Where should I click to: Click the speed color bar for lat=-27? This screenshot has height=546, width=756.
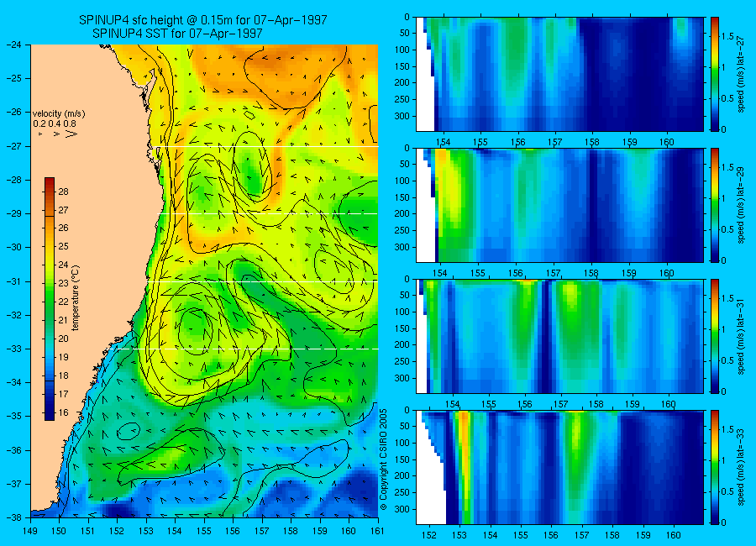click(x=714, y=74)
